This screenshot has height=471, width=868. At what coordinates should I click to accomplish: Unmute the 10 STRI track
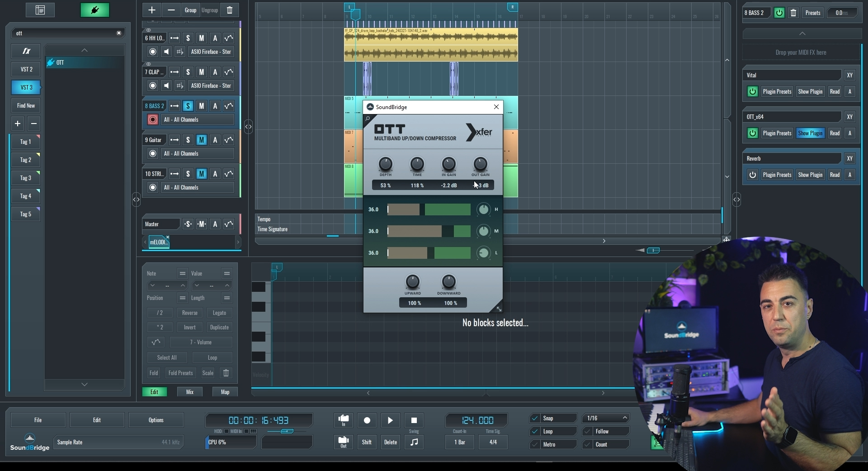(202, 174)
